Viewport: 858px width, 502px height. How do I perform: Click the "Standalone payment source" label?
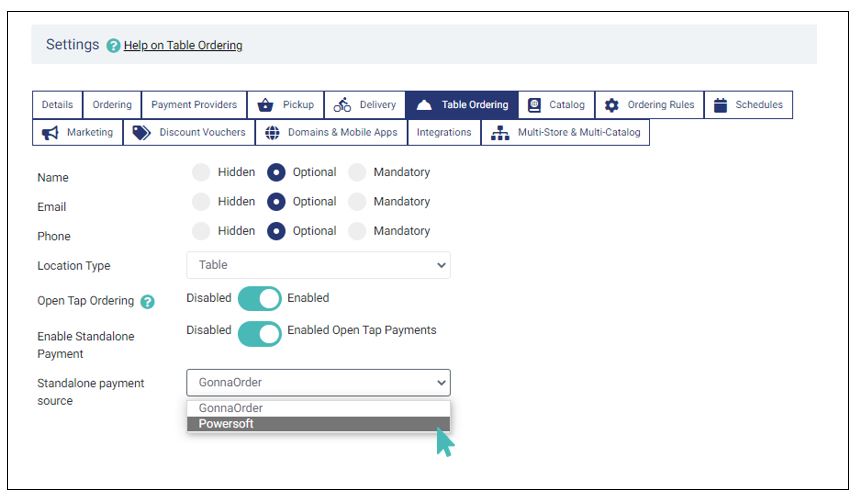tap(91, 392)
